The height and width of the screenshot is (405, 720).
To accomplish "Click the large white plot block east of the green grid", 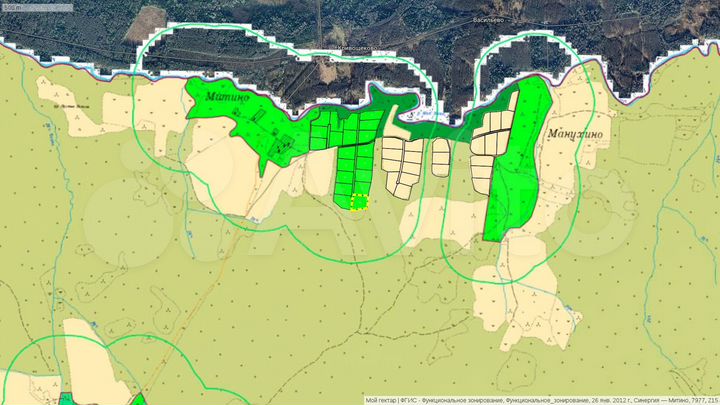I will click(x=404, y=163).
